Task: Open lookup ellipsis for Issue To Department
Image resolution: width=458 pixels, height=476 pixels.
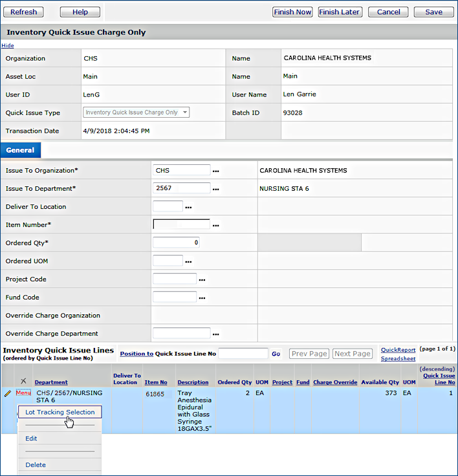Action: [x=216, y=189]
